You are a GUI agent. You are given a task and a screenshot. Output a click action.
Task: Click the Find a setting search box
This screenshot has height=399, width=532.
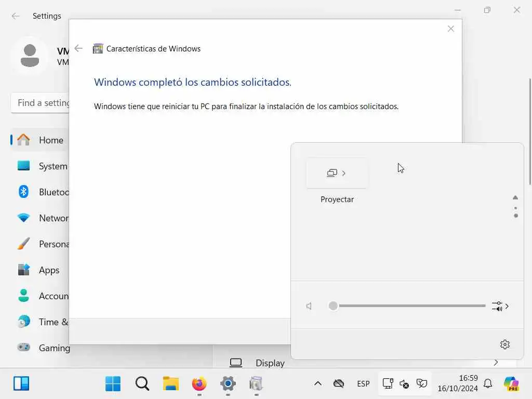[41, 103]
